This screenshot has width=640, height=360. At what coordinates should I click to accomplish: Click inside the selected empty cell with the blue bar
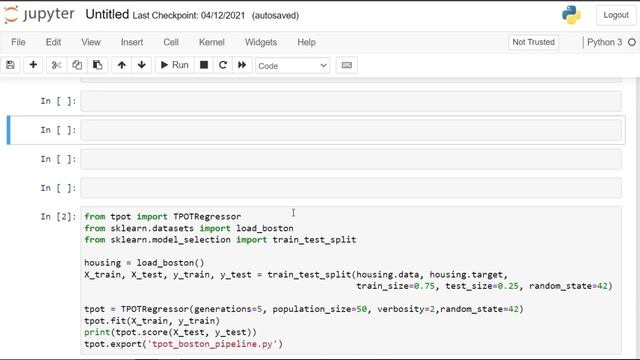point(351,130)
